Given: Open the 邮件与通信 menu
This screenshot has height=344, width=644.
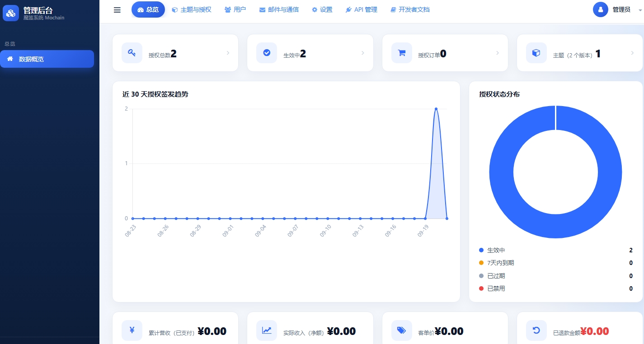Looking at the screenshot, I should (279, 9).
